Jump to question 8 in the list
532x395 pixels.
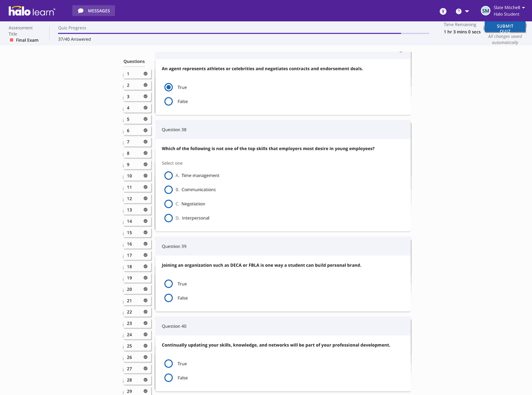point(137,153)
